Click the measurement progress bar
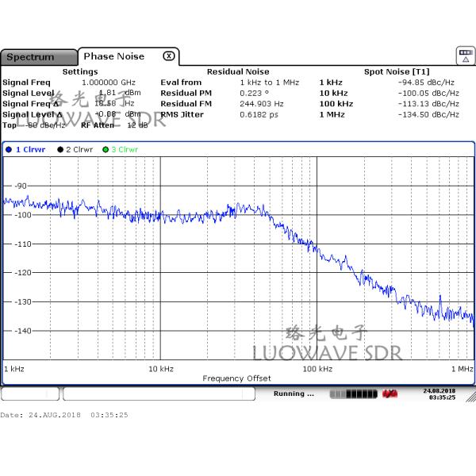Screen dimensions: 476x476 coord(353,394)
